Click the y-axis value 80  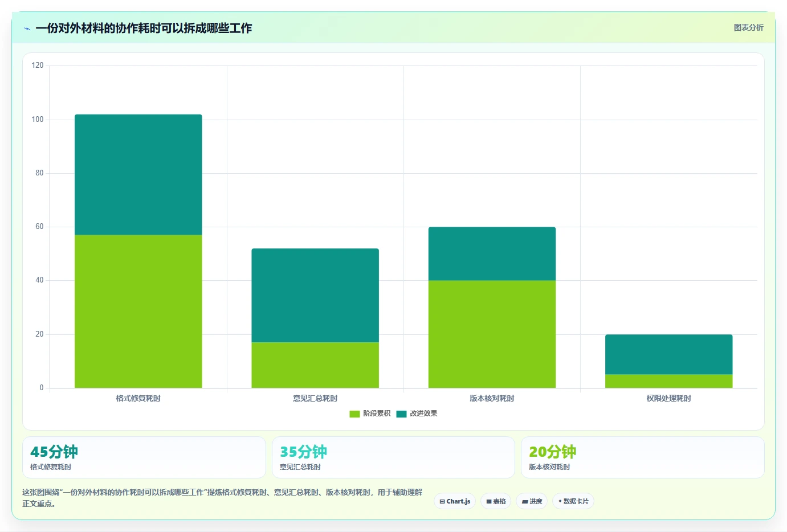click(39, 173)
